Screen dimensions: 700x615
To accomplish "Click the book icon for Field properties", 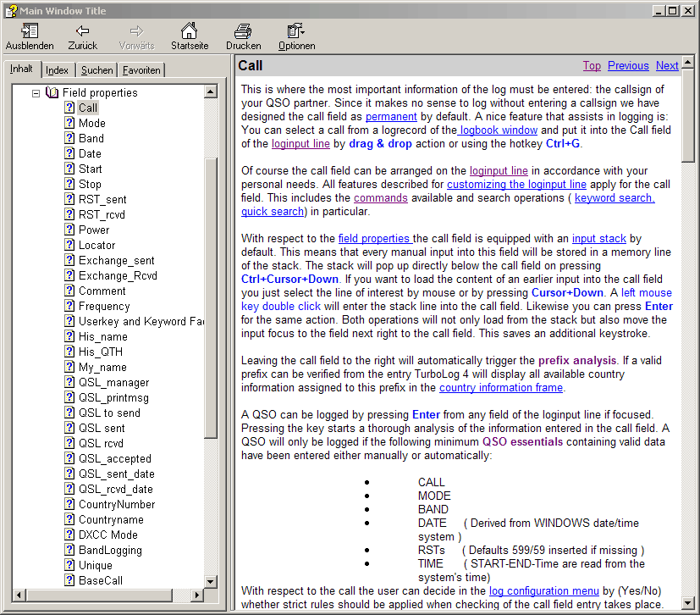I will 52,92.
